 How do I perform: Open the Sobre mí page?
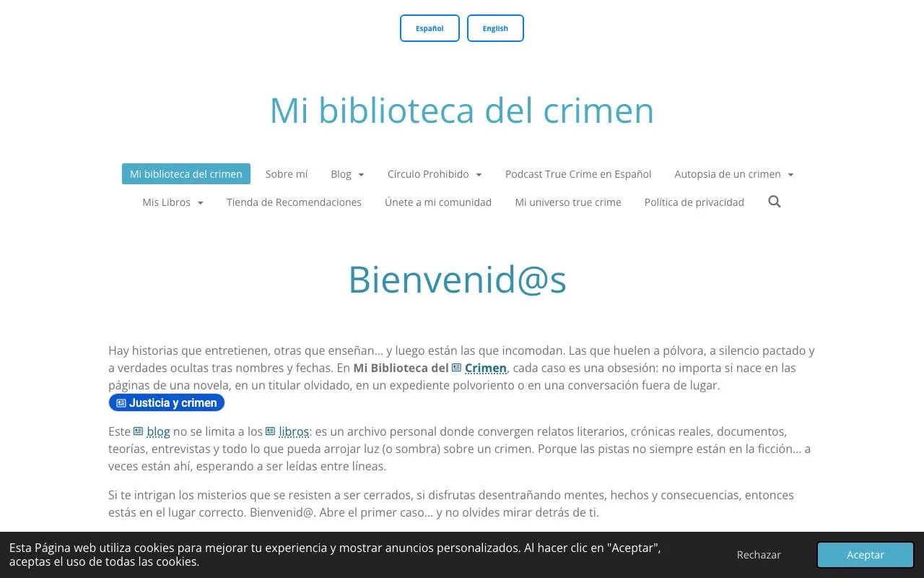point(287,174)
